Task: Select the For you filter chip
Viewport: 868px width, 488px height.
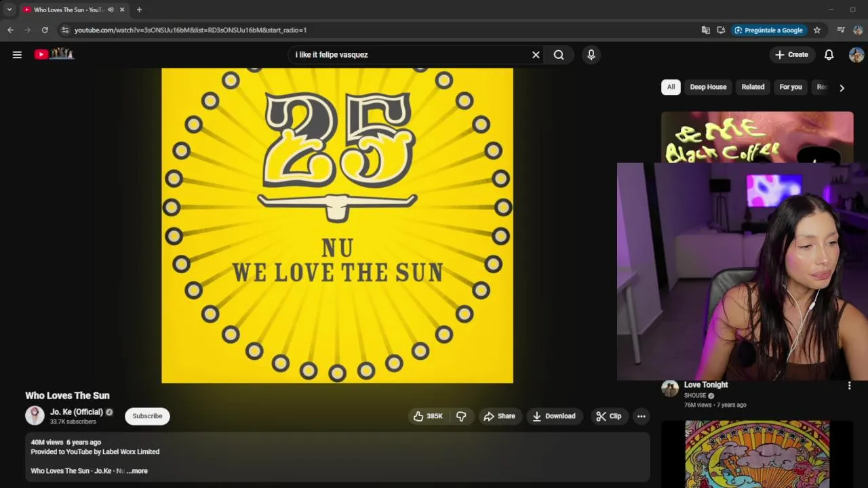Action: 791,87
